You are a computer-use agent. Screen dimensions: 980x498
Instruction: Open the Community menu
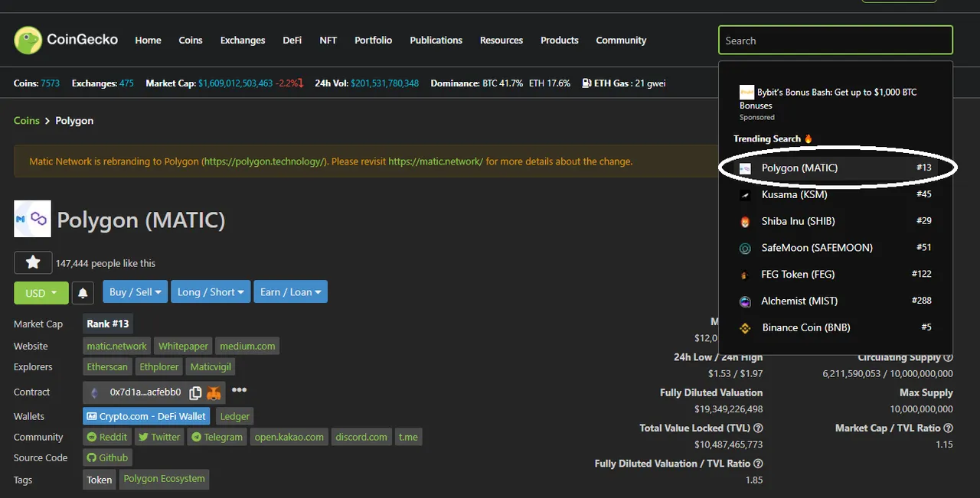[x=621, y=40]
